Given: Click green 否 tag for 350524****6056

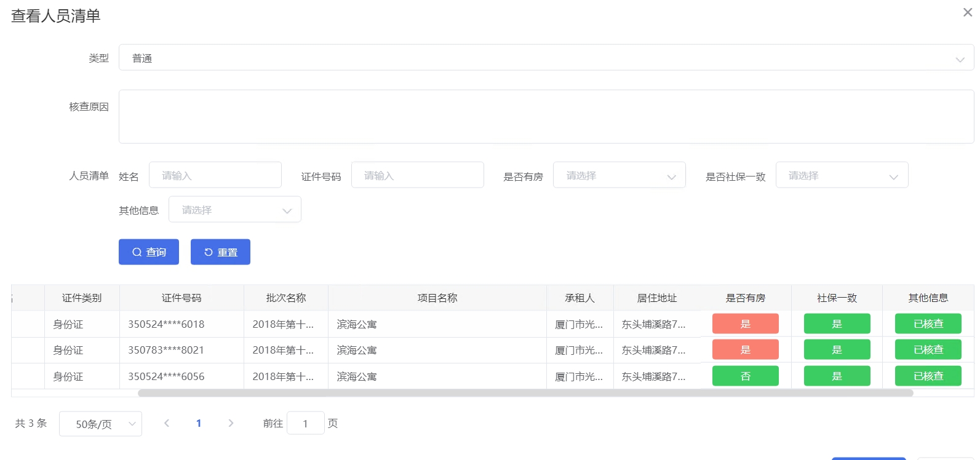Looking at the screenshot, I should 746,376.
